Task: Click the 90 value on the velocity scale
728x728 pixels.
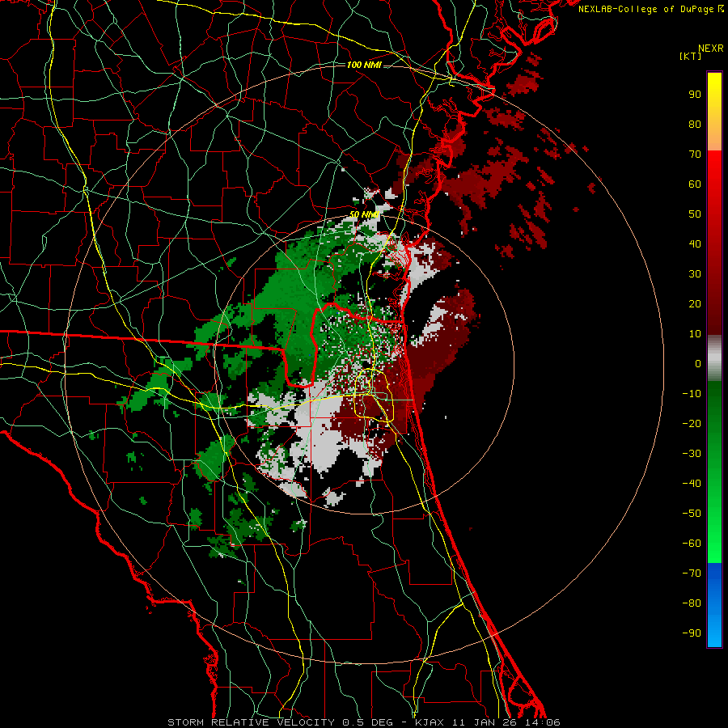Action: click(x=695, y=95)
